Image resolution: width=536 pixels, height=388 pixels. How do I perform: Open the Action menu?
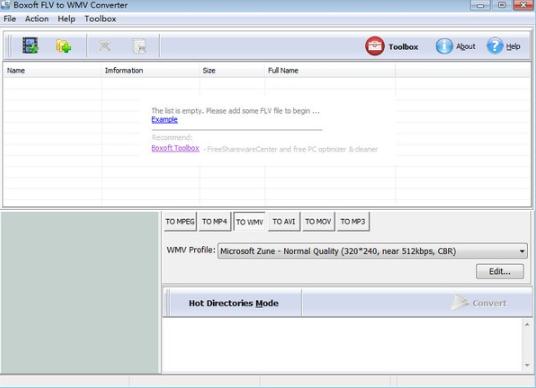click(x=37, y=19)
